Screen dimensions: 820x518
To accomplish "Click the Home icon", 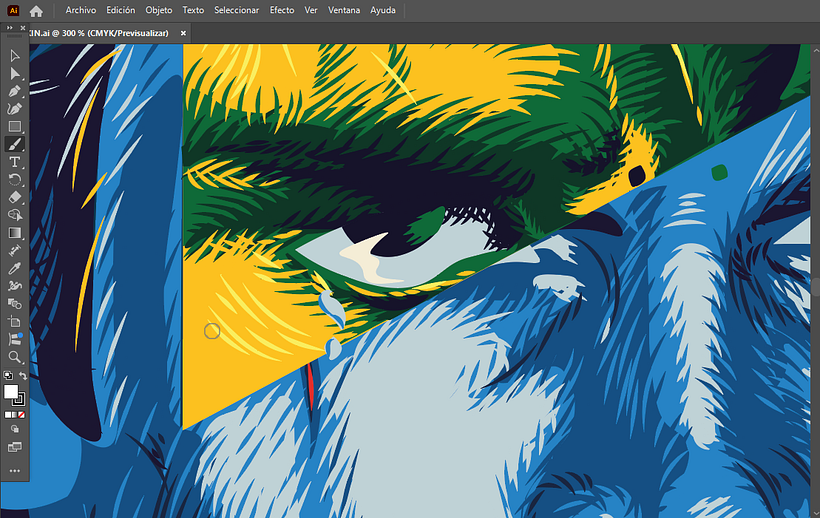I will 36,11.
